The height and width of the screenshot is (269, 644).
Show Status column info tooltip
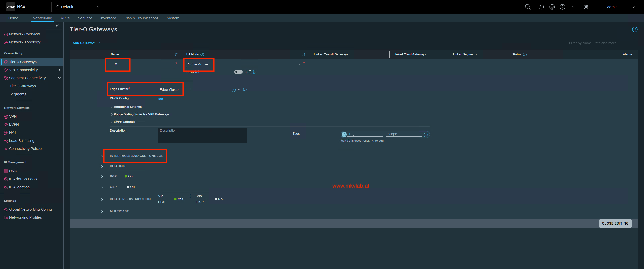[x=525, y=54]
